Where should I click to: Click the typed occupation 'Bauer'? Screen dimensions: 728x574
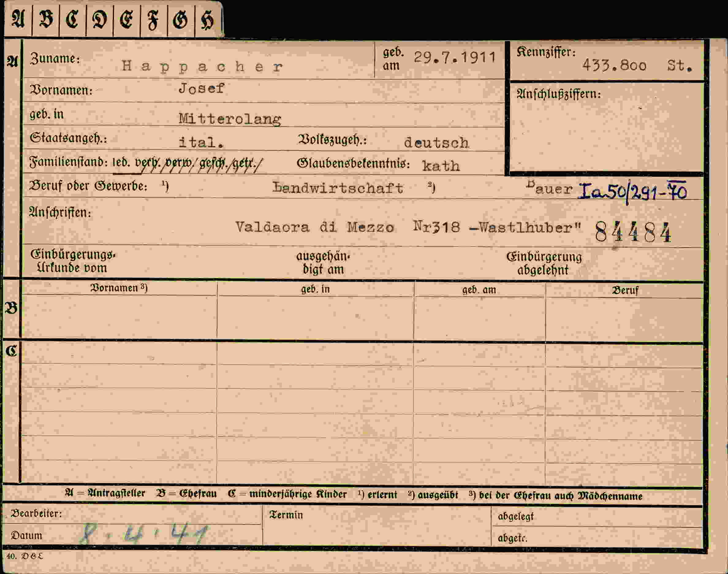[x=549, y=188]
